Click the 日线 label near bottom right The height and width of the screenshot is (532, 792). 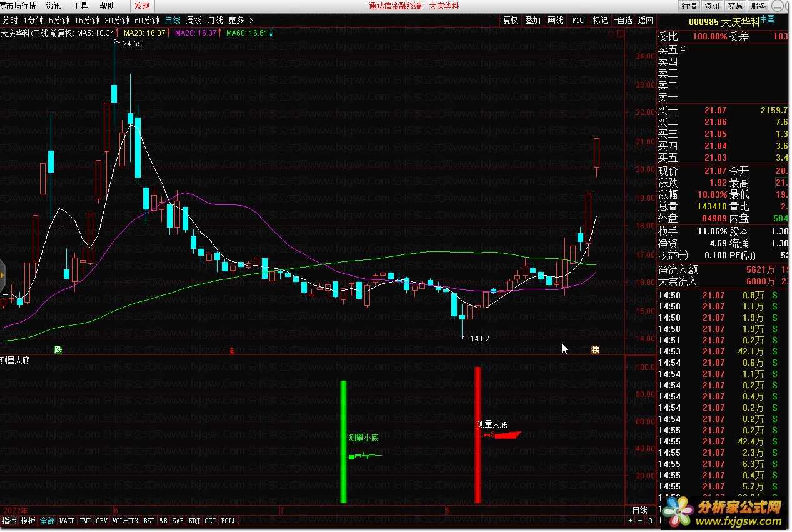pos(640,510)
